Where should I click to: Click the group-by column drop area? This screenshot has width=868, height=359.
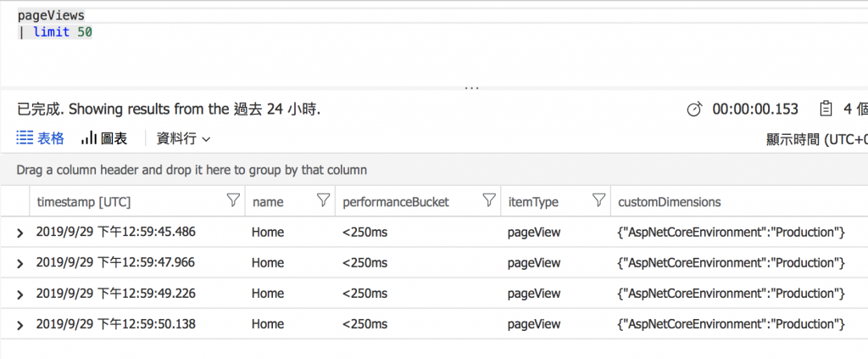(x=192, y=170)
